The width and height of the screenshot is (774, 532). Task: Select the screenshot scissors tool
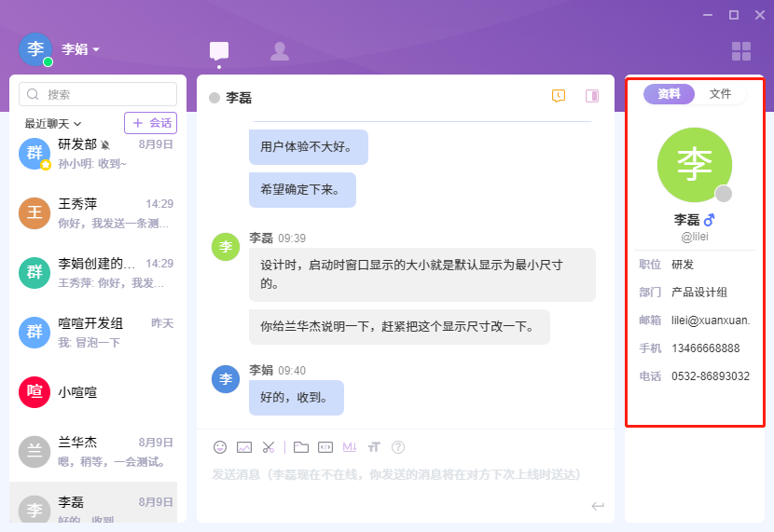click(269, 447)
